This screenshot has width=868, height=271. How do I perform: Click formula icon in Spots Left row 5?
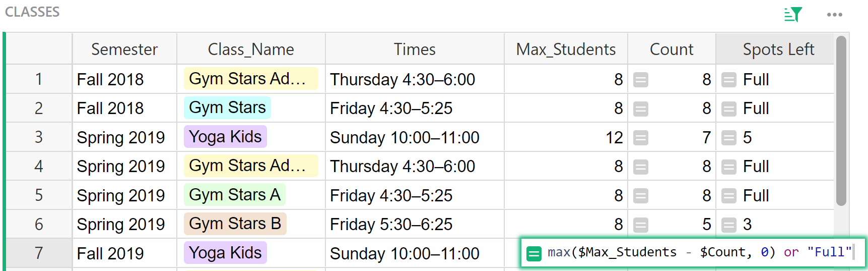(729, 196)
